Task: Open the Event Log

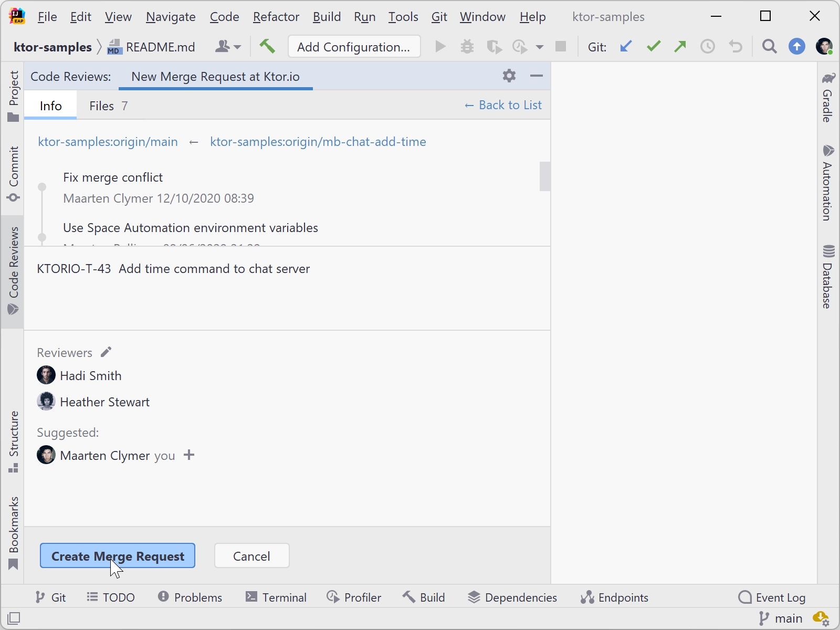Action: [772, 597]
